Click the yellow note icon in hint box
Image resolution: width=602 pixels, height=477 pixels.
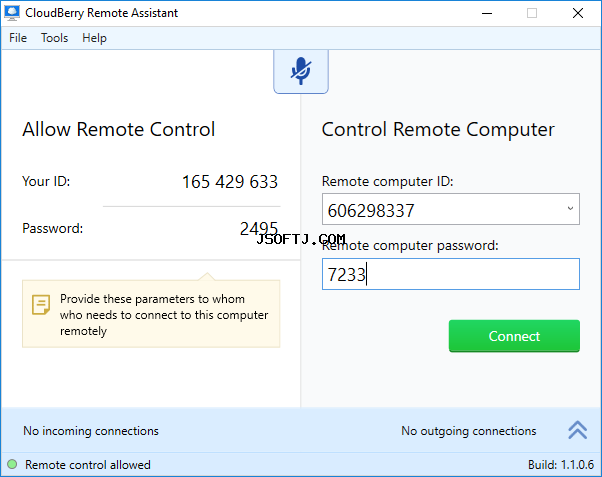(41, 305)
